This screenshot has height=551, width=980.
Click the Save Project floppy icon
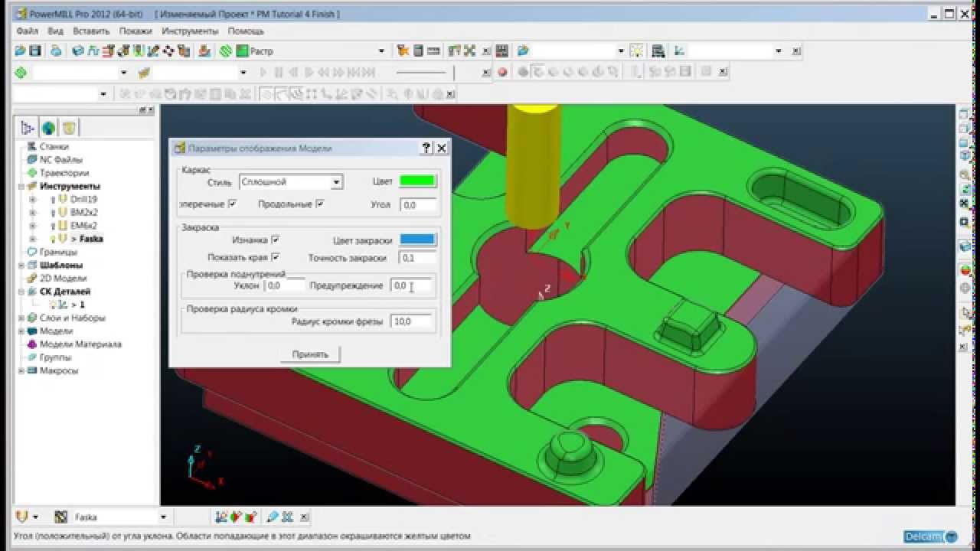34,51
